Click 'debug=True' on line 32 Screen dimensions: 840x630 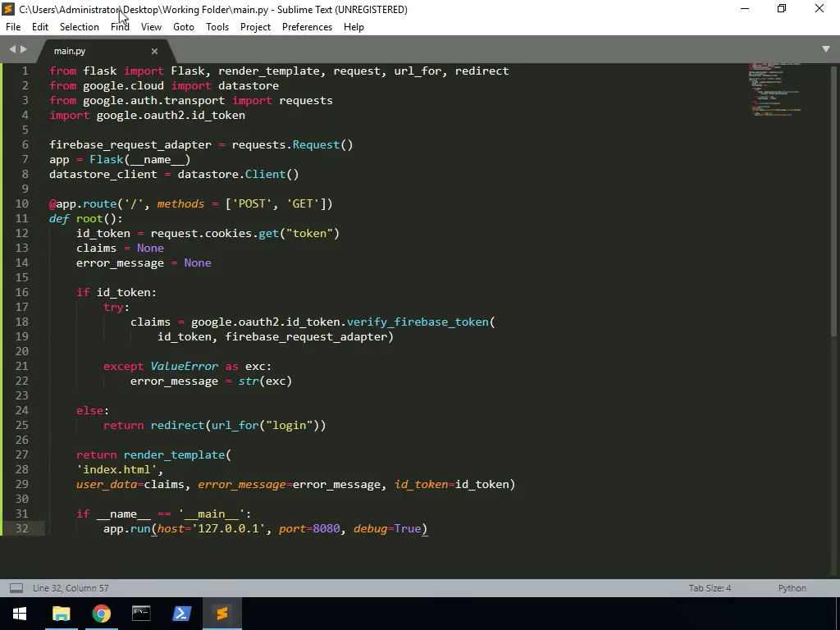click(x=387, y=529)
